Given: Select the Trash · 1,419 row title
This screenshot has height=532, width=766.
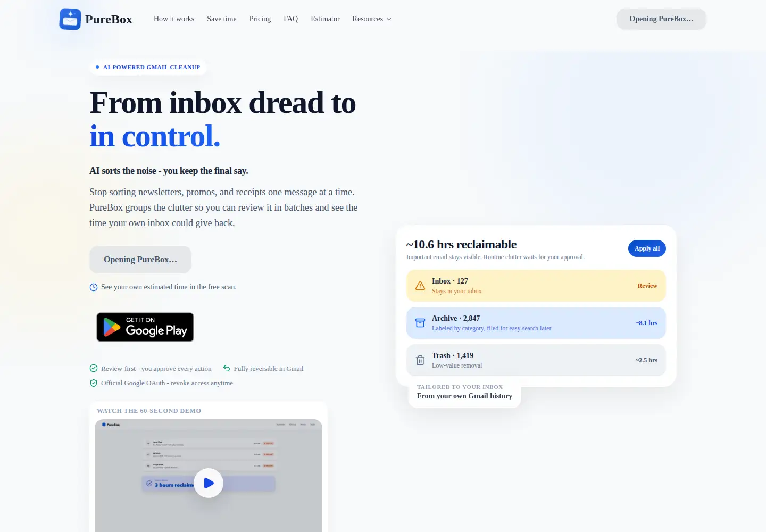Looking at the screenshot, I should (453, 355).
